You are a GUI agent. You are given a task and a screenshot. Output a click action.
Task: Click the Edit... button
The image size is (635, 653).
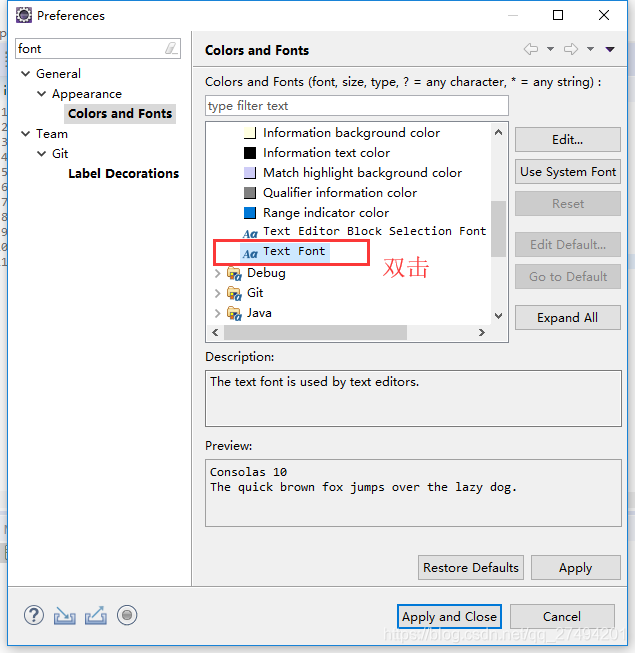coord(568,140)
